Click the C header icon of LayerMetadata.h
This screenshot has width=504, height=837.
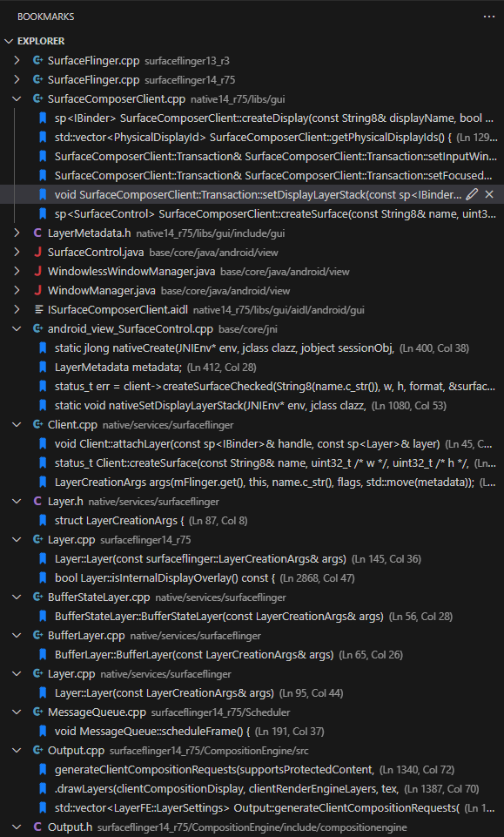[x=37, y=233]
